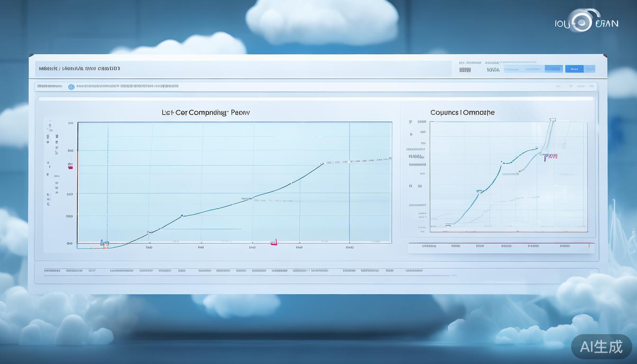Click the long light-blue field in the header
637x364 pixels.
click(524, 69)
